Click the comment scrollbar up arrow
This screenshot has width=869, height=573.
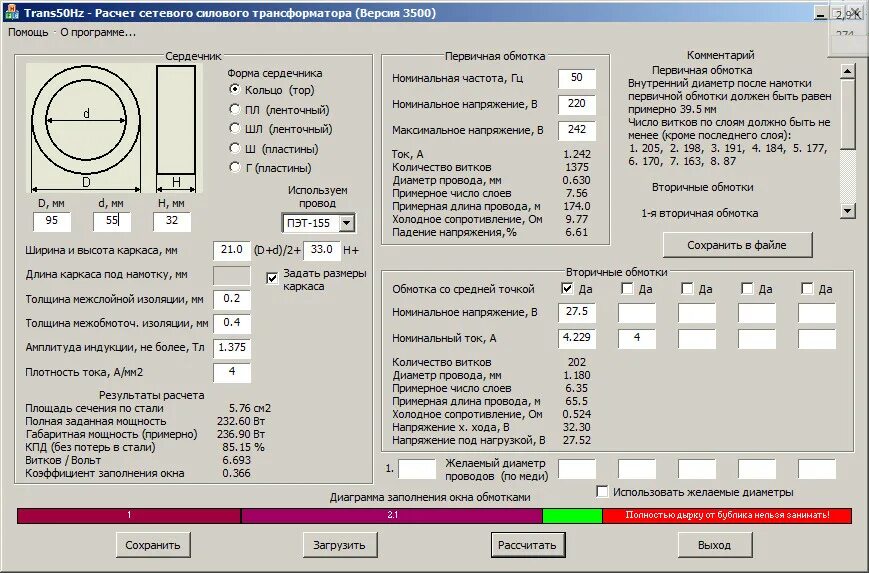(848, 71)
